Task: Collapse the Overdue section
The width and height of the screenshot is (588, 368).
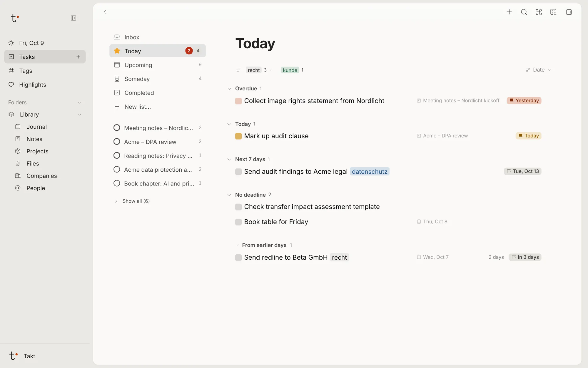Action: [229, 89]
